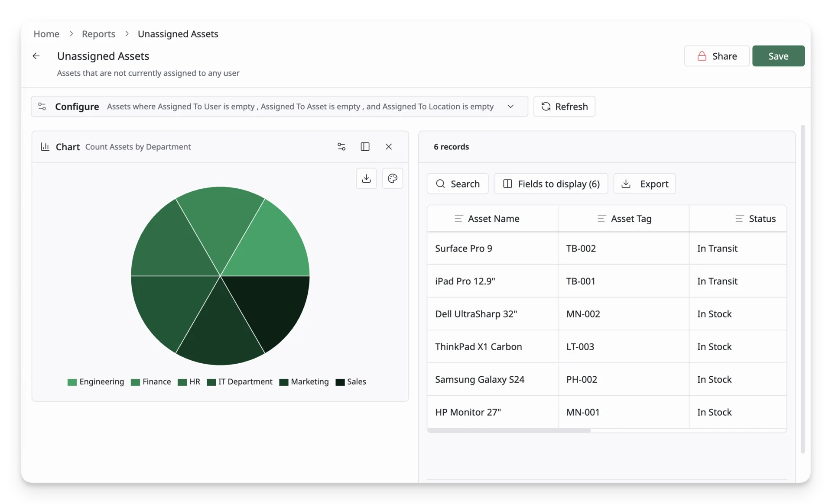Click the back arrow beside Unassigned Assets
The height and width of the screenshot is (504, 832).
tap(36, 56)
